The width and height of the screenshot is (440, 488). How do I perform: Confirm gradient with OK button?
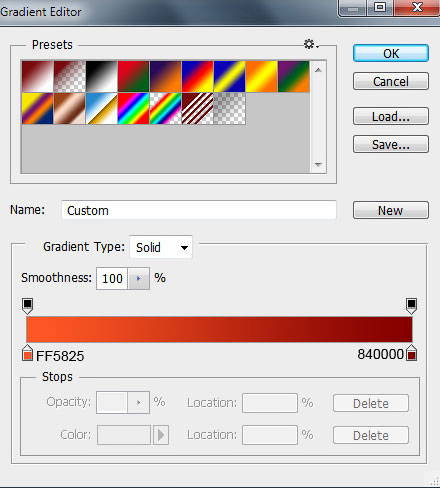pyautogui.click(x=391, y=53)
